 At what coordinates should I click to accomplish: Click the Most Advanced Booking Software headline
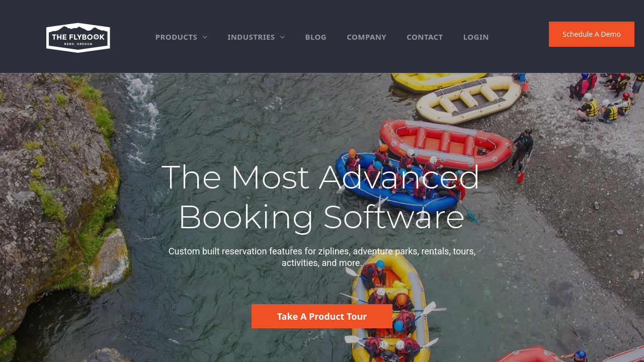321,197
